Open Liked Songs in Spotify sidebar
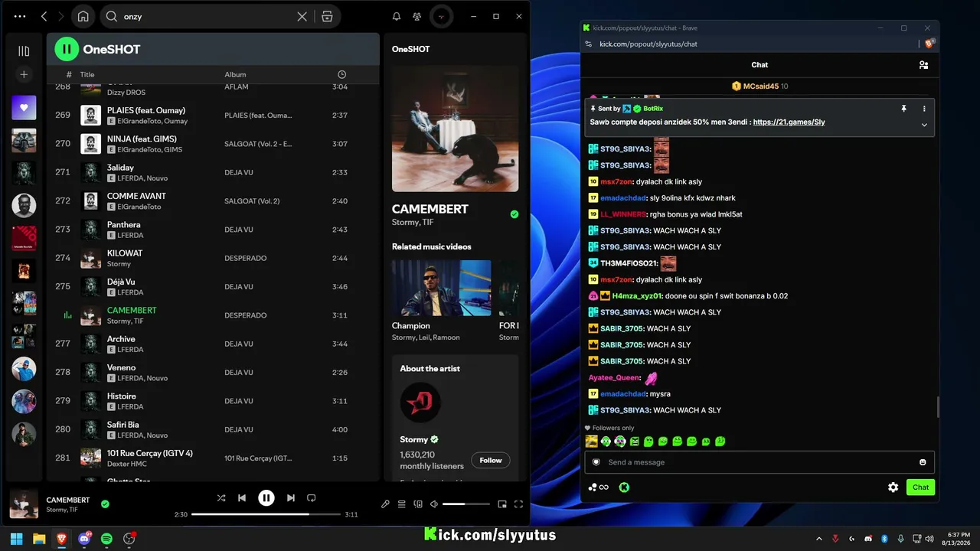This screenshot has width=980, height=551. click(x=24, y=108)
